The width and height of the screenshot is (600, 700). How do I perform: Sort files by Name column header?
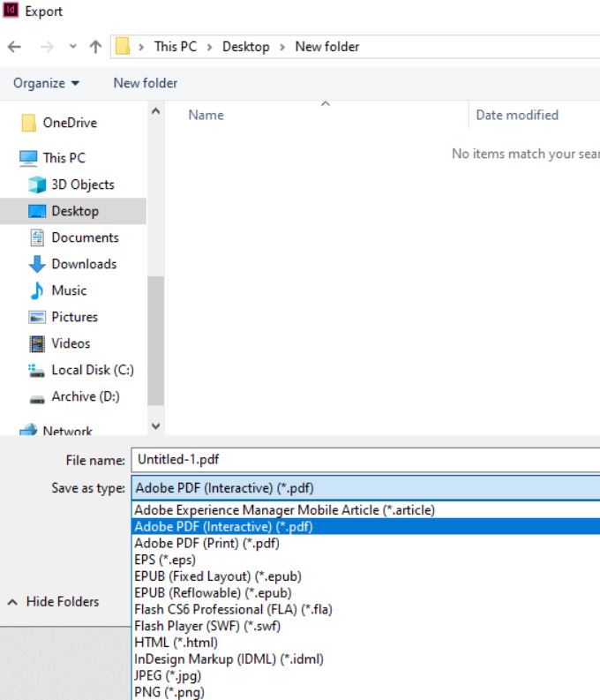point(206,115)
